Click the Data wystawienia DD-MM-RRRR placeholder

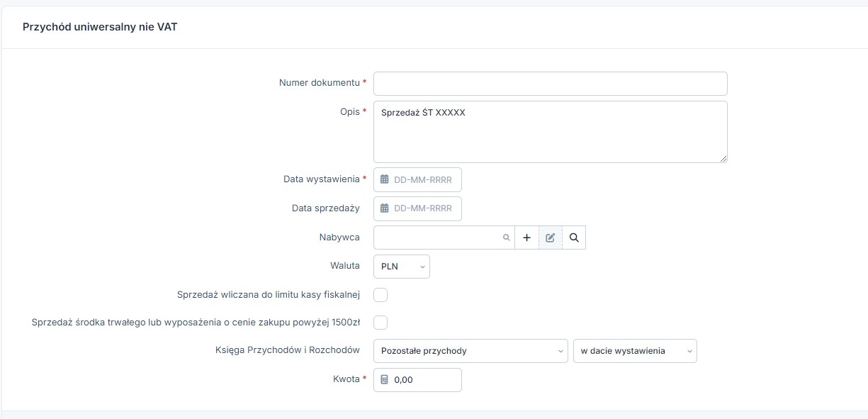tap(423, 179)
